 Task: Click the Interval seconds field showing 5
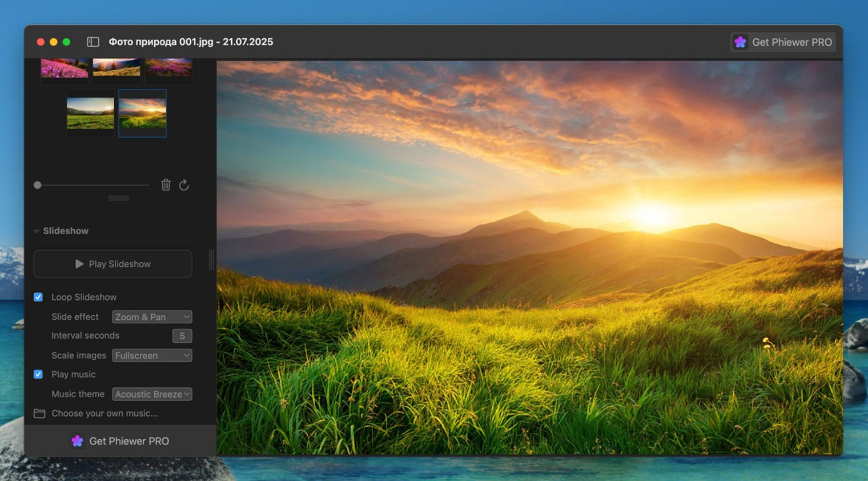point(182,336)
